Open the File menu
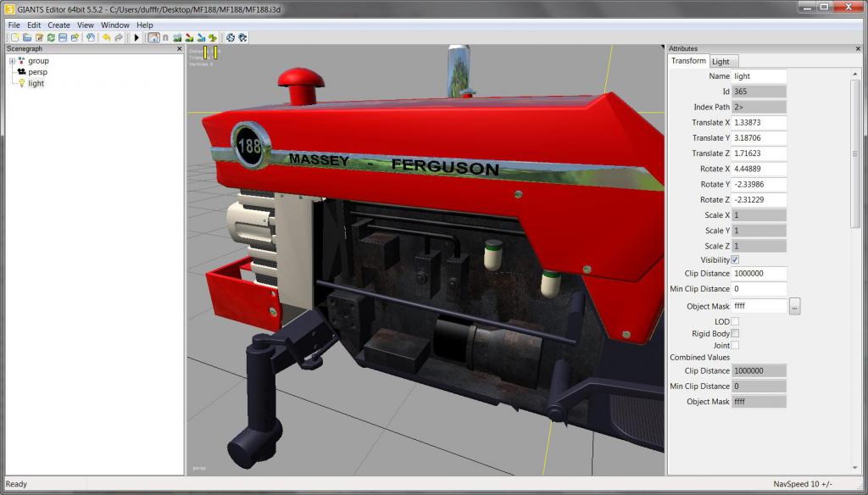 tap(14, 25)
